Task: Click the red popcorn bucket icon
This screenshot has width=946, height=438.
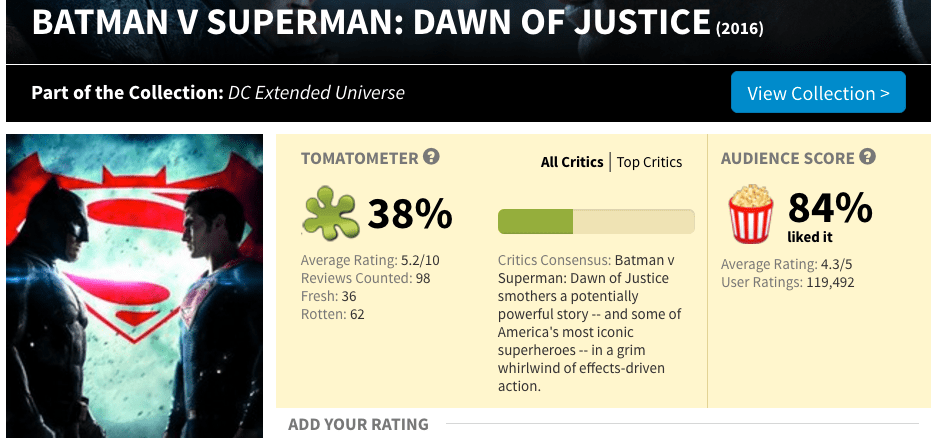Action: [x=750, y=214]
